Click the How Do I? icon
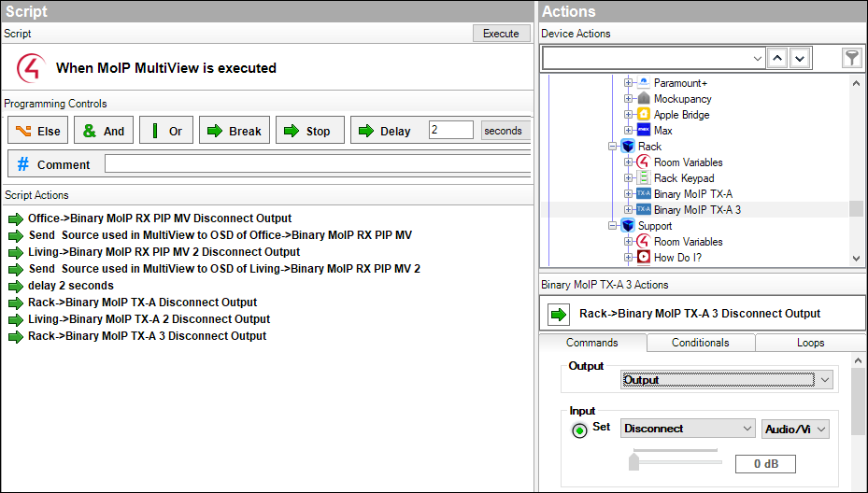This screenshot has height=493, width=868. (643, 258)
